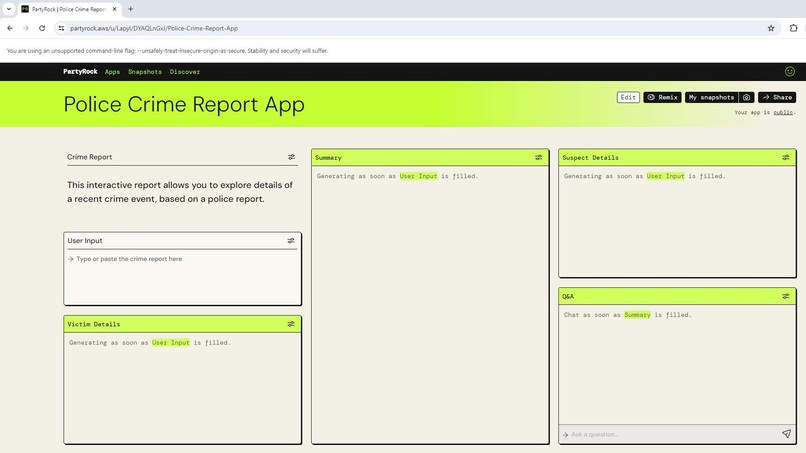
Task: Click the interactive report description text
Action: 180,192
